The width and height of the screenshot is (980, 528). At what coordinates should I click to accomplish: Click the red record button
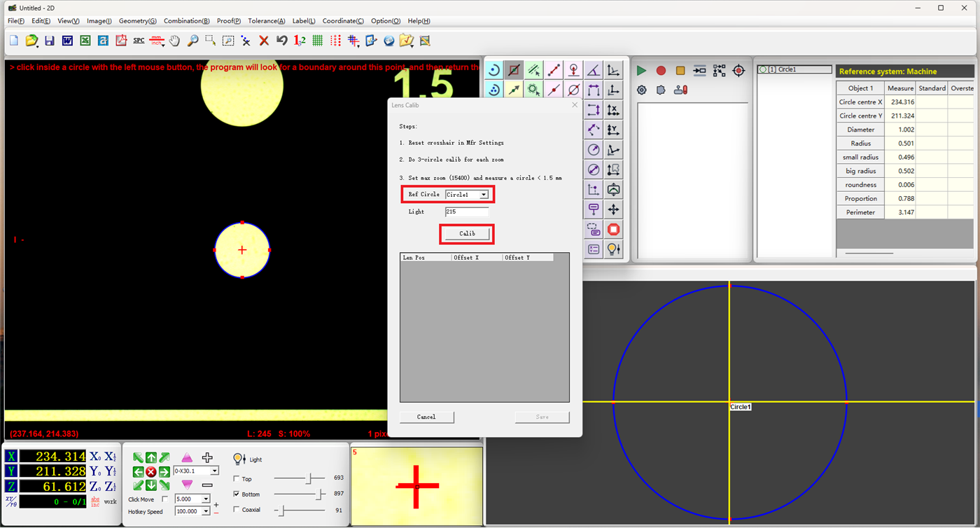(x=661, y=71)
